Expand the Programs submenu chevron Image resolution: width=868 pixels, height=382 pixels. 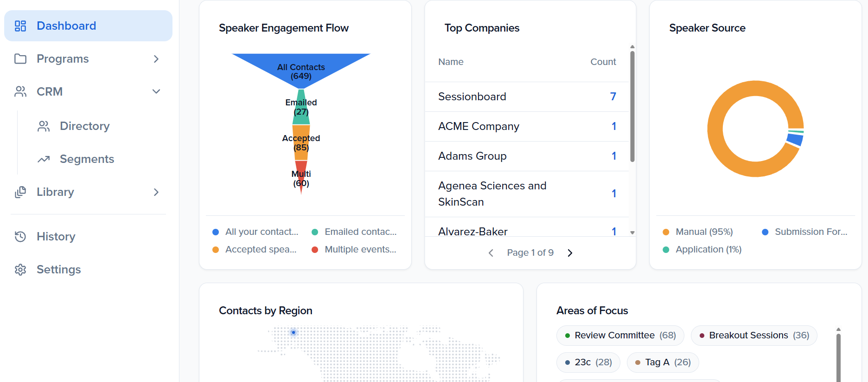[156, 59]
